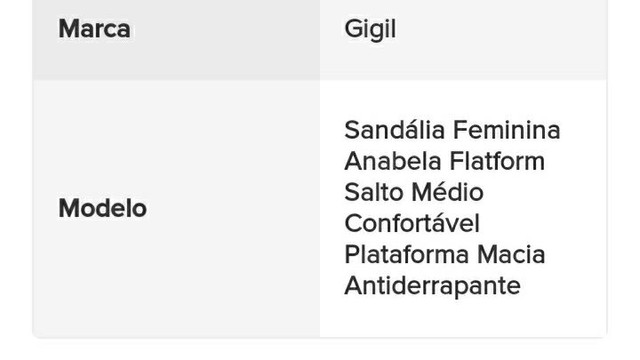Click the word Sandália
This screenshot has width=640, height=360.
(x=394, y=130)
